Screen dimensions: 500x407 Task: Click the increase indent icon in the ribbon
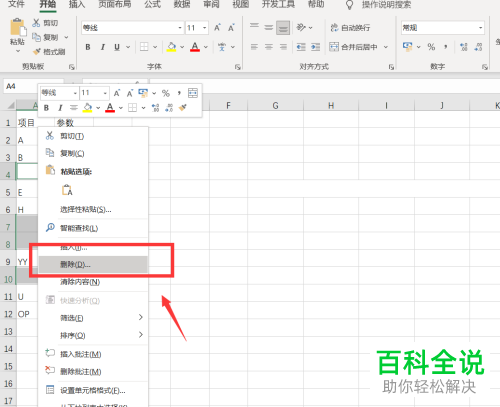[x=315, y=47]
